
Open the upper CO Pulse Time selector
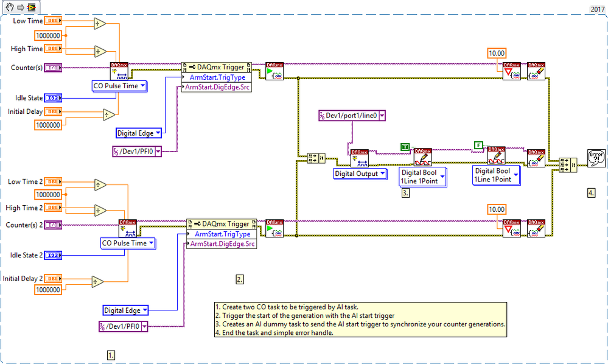[x=119, y=86]
